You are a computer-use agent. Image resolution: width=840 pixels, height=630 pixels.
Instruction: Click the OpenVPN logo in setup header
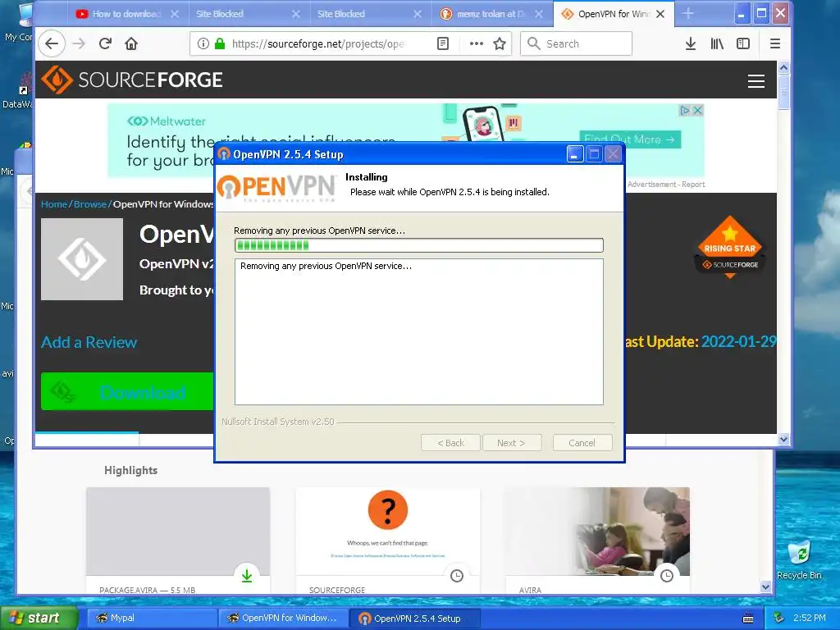click(276, 188)
